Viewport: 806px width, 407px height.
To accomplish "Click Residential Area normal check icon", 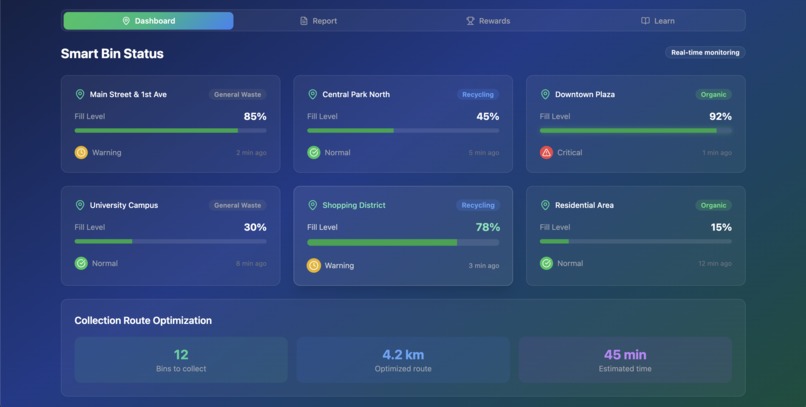I will pos(546,263).
